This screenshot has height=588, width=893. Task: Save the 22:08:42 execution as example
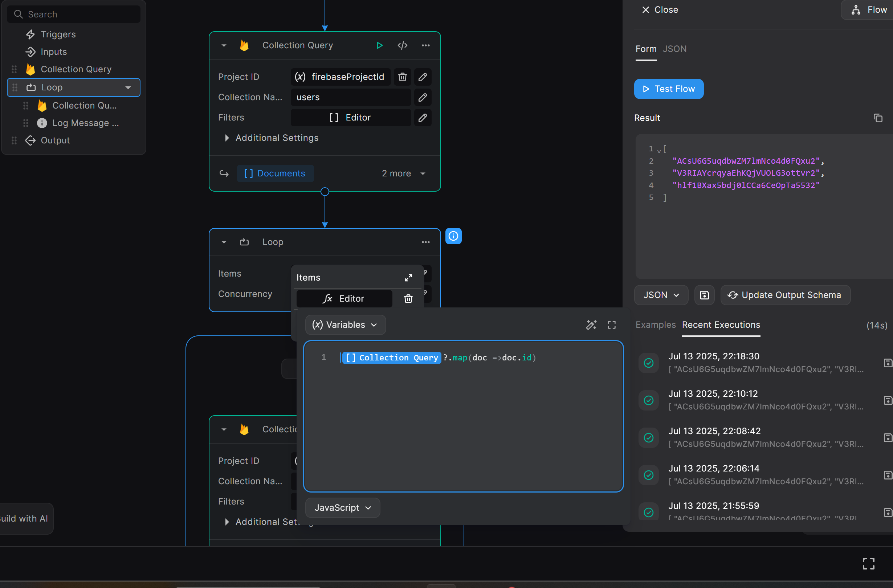point(888,438)
